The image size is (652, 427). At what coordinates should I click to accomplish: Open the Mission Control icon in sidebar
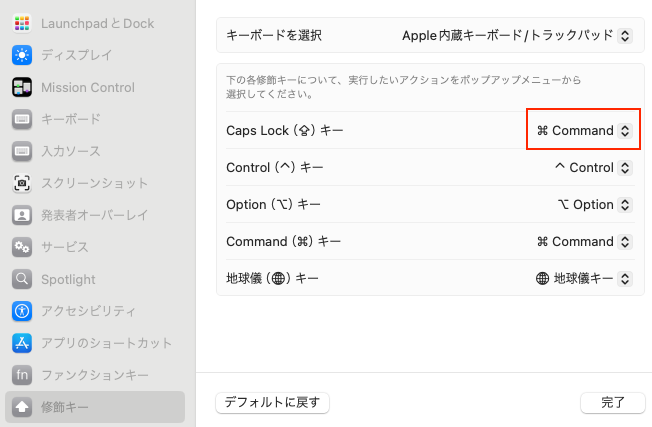pyautogui.click(x=22, y=87)
